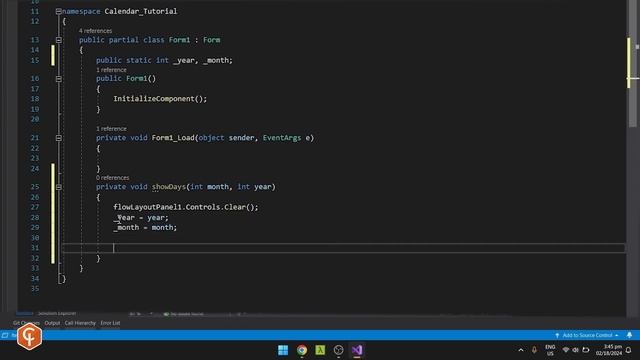Open the ENG US language switcher
640x360 pixels.
click(x=550, y=350)
